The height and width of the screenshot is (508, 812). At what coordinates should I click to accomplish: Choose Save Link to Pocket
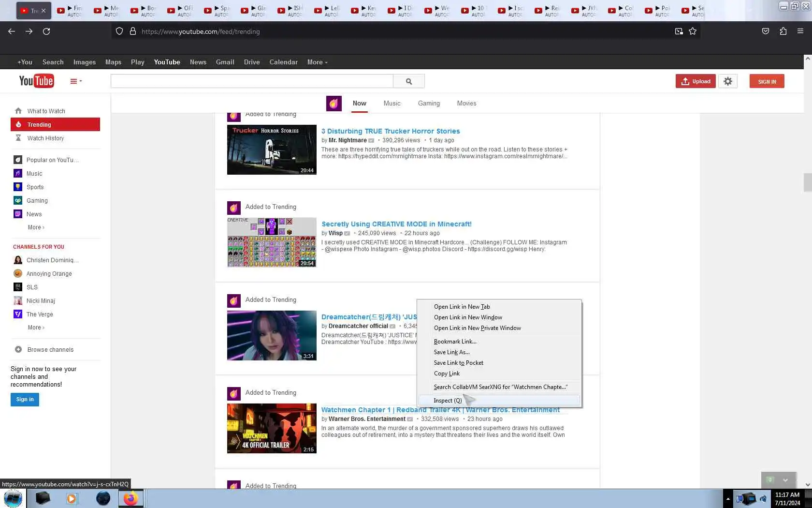click(499, 363)
